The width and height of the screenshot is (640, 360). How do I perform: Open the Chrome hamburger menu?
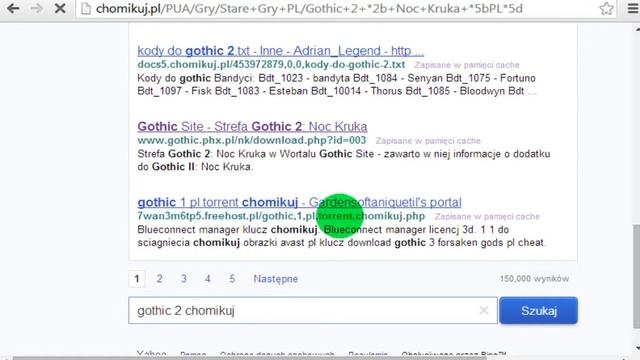pyautogui.click(x=632, y=9)
